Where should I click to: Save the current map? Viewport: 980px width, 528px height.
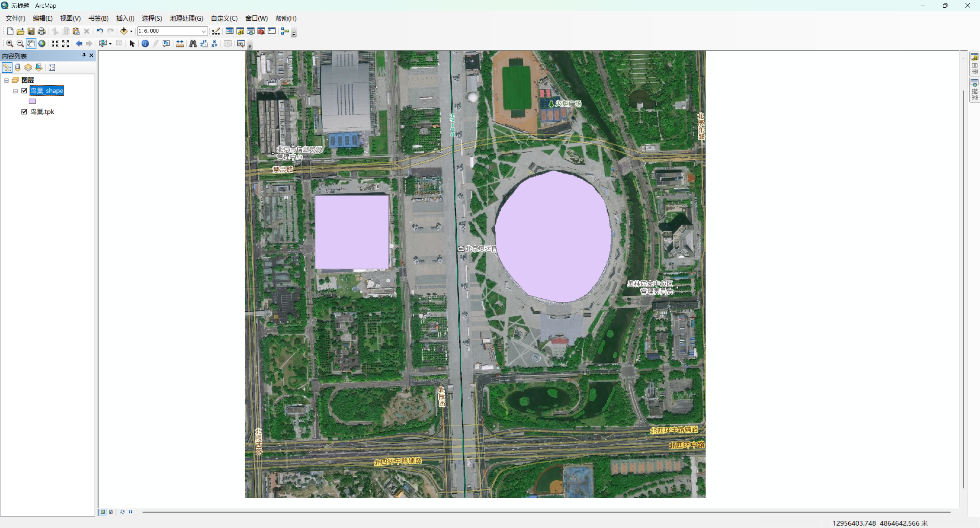tap(31, 31)
